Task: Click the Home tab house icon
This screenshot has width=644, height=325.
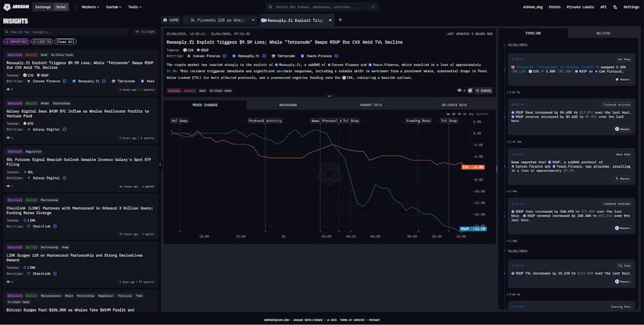Action: pos(166,20)
